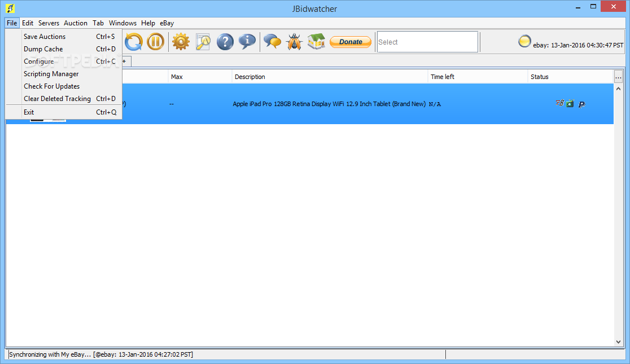
Task: Open Configure from the File menu
Action: [64, 62]
